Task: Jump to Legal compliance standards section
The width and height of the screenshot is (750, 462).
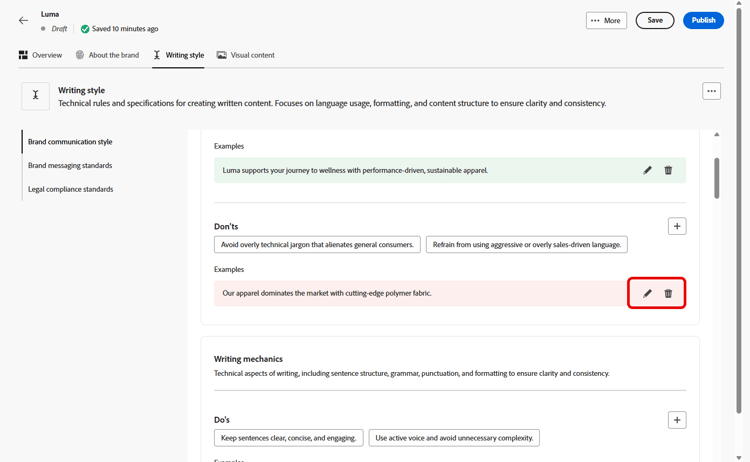Action: coord(70,189)
